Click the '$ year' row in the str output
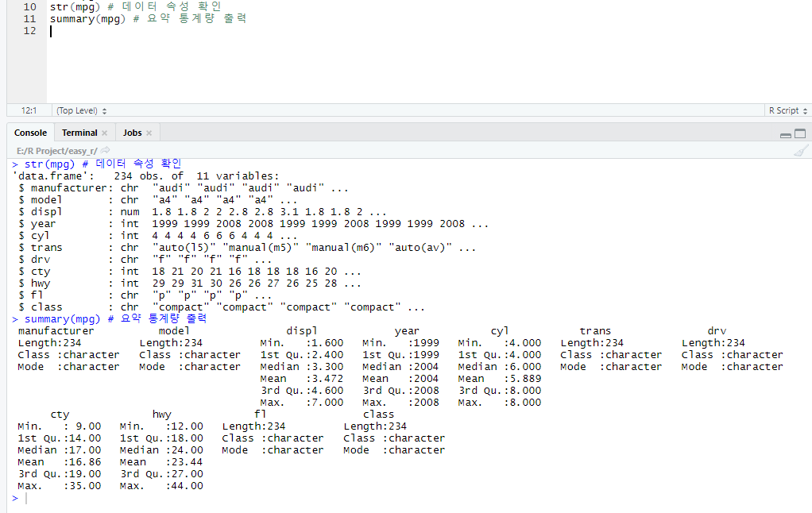 point(253,224)
